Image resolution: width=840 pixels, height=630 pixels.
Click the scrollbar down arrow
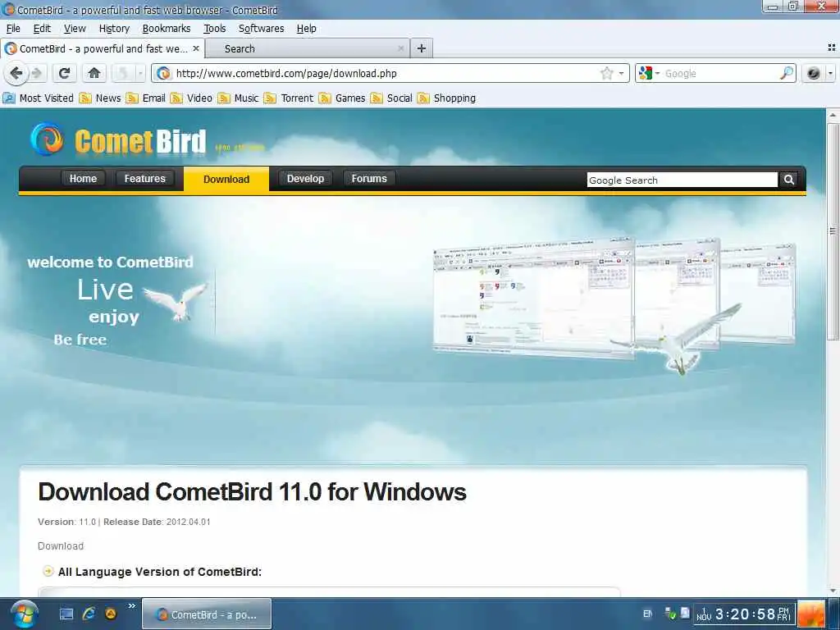(833, 591)
